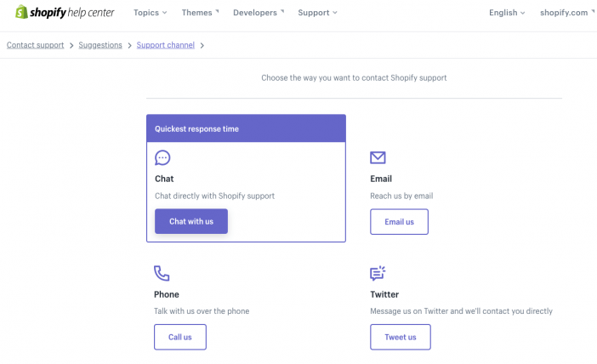Click the Call us button
The image size is (597, 364).
(180, 337)
